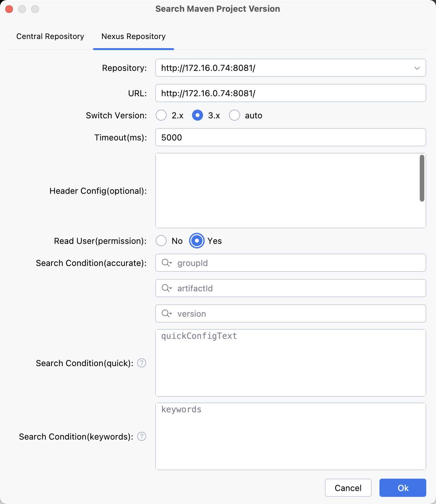Open help for Search Condition(quick)

(142, 363)
